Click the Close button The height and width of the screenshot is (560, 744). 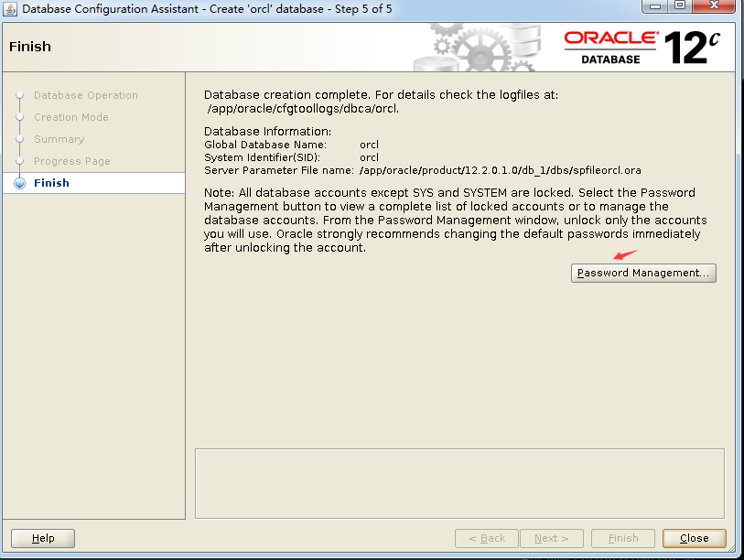point(695,538)
